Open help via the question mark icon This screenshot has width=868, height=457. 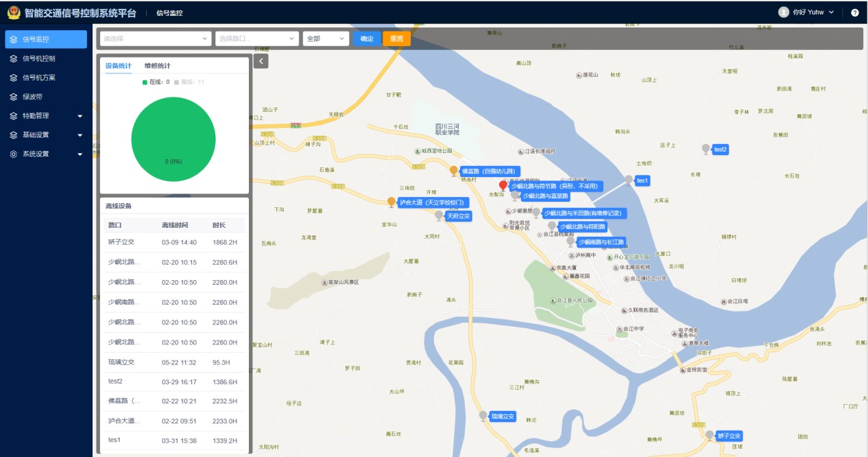(x=855, y=12)
